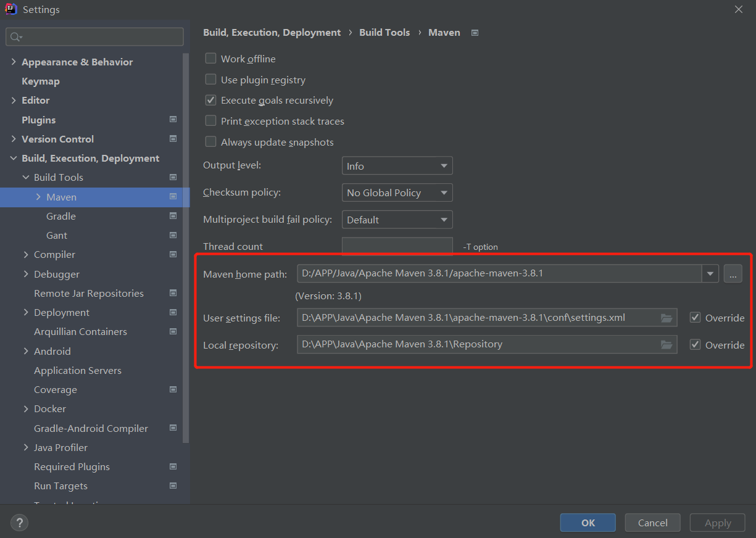Click the project-level icon next to Version Control
The image size is (756, 538).
pos(173,139)
